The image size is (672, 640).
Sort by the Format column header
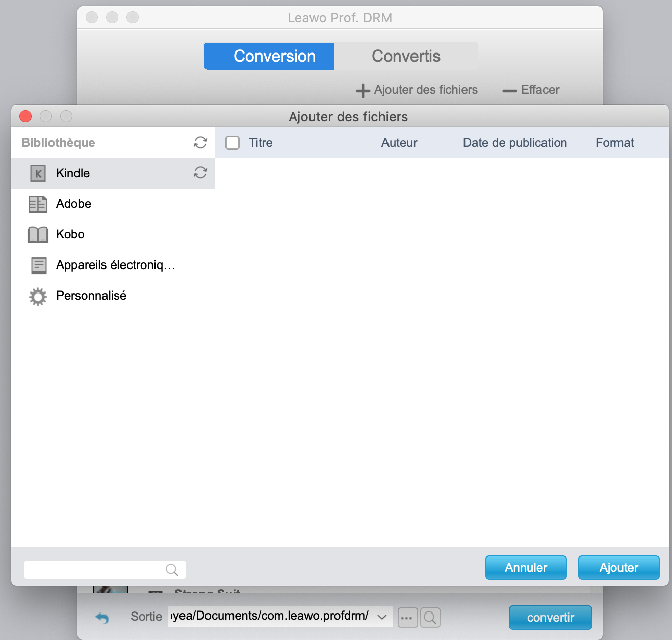(x=615, y=143)
